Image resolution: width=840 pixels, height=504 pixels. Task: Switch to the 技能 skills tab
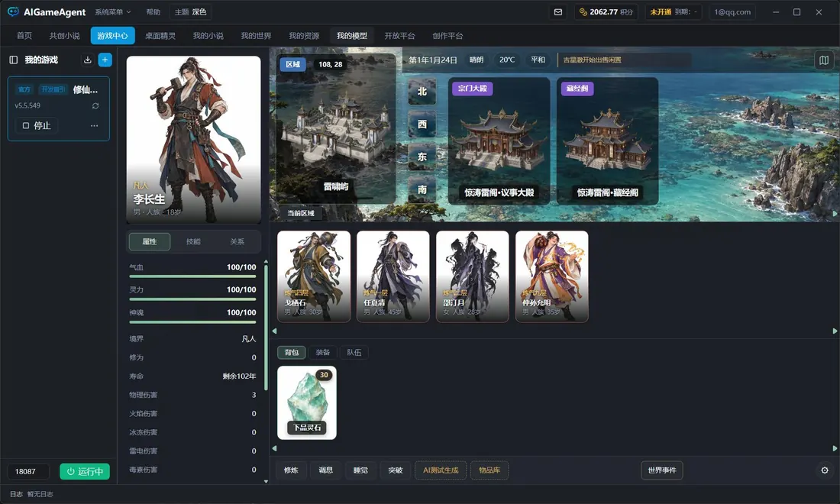pyautogui.click(x=193, y=241)
